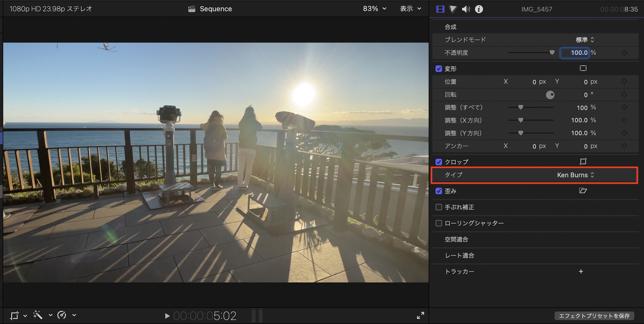Add keyframe for opacity (不透明度)
The width and height of the screenshot is (644, 324).
point(624,53)
